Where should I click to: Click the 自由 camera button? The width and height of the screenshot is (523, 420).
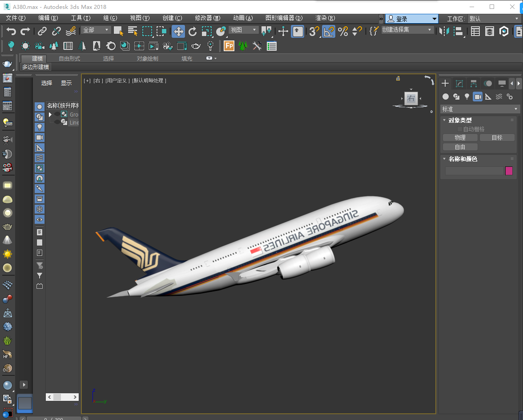coord(460,147)
